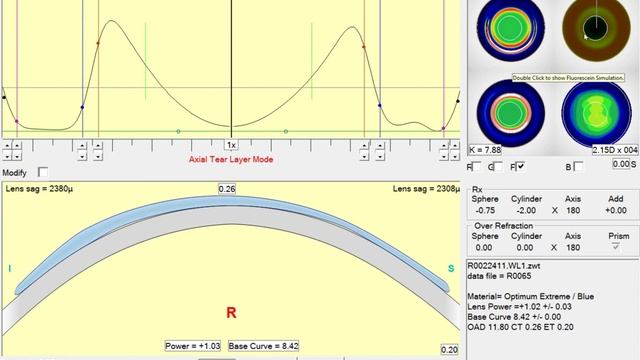This screenshot has width=640, height=360.
Task: Click up arrow below left purple line
Action: (17, 146)
